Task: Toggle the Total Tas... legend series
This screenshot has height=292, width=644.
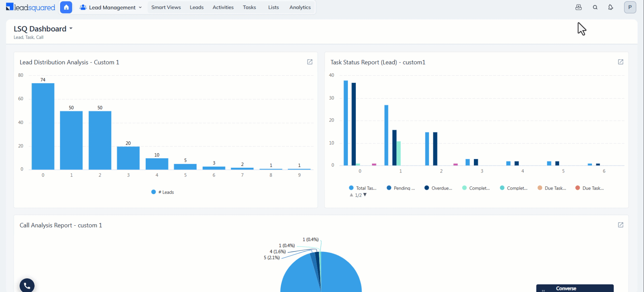Action: pyautogui.click(x=363, y=188)
